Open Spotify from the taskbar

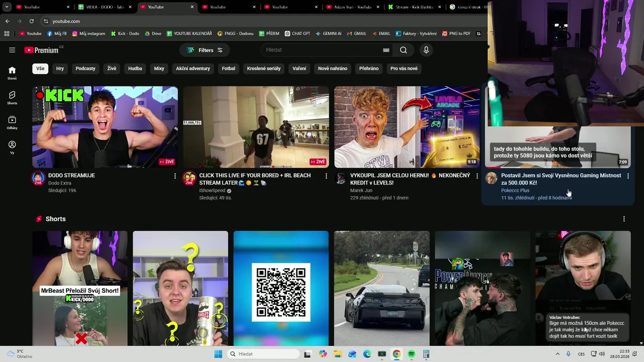click(x=411, y=354)
